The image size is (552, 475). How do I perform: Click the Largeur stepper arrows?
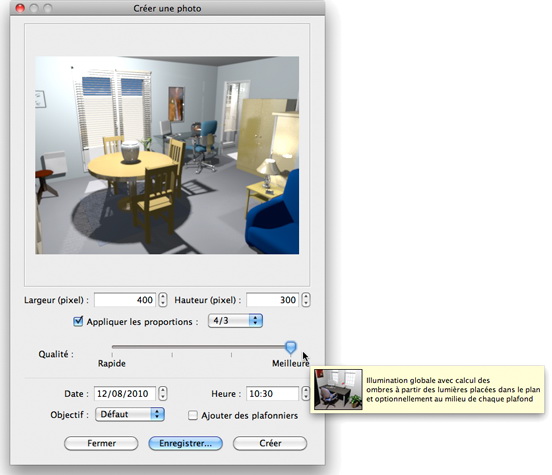point(162,300)
